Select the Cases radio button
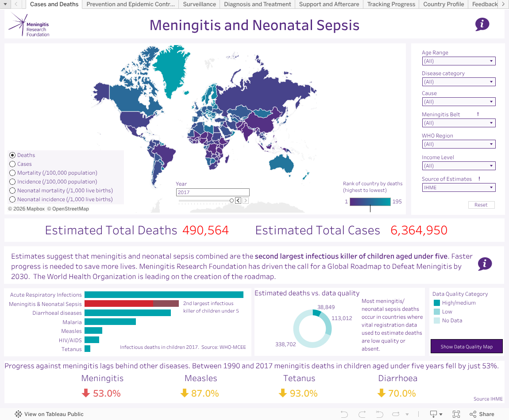This screenshot has height=420, width=509. coord(12,164)
